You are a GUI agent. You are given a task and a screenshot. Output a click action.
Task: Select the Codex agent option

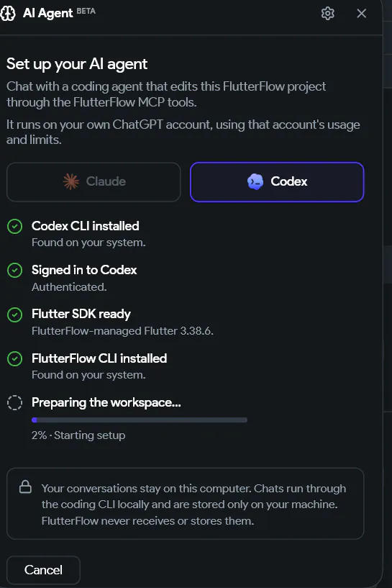[x=277, y=182]
